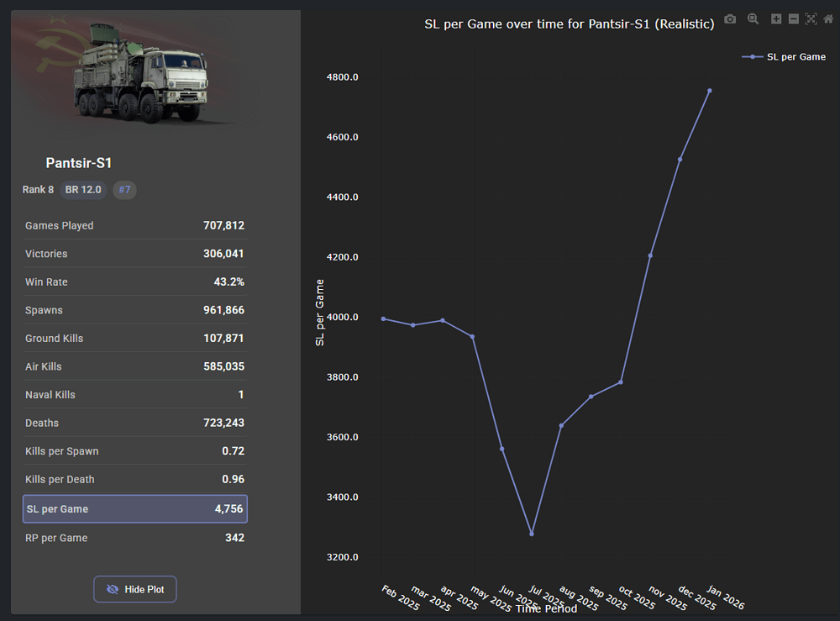Viewport: 840px width, 621px height.
Task: Autoscale the chart with the expand-arrows icon
Action: pyautogui.click(x=811, y=19)
